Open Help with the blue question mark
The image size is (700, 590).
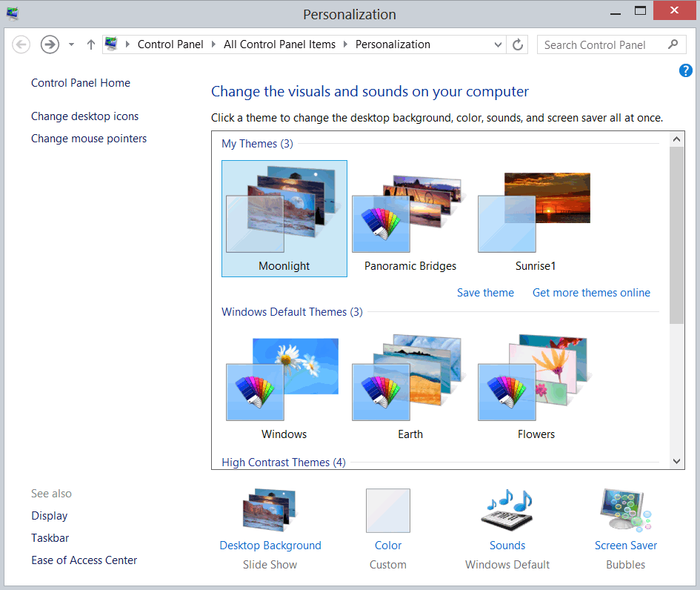coord(685,70)
